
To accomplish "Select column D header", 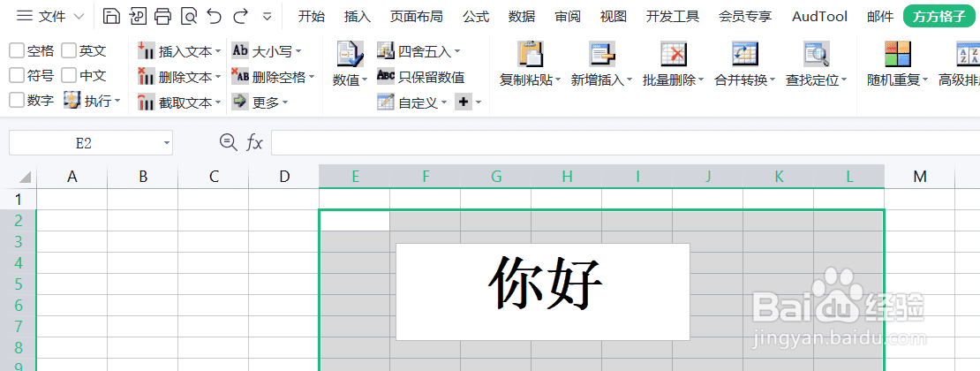I will (284, 177).
